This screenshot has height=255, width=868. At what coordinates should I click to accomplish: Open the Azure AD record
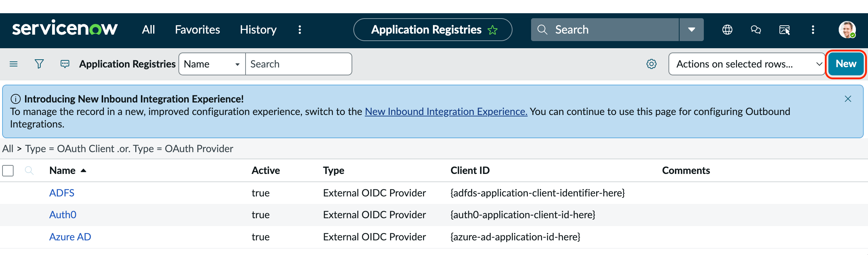(70, 237)
